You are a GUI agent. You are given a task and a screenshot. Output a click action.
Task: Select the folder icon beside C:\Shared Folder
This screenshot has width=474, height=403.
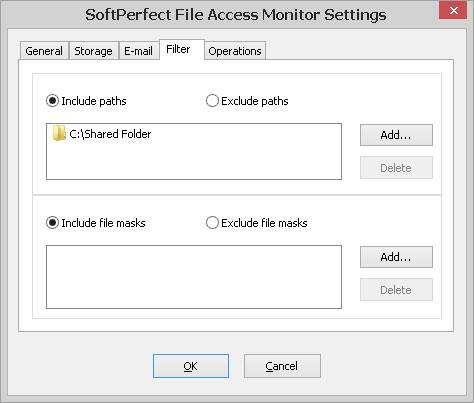tap(59, 133)
